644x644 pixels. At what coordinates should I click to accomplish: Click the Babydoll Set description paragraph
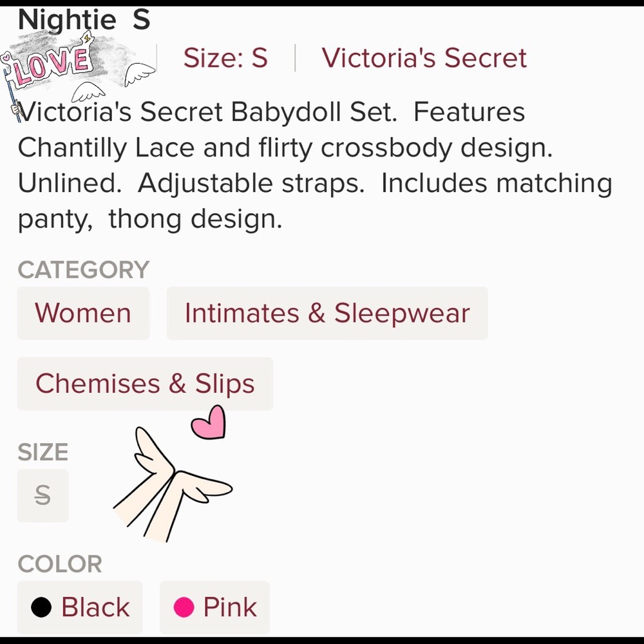315,165
